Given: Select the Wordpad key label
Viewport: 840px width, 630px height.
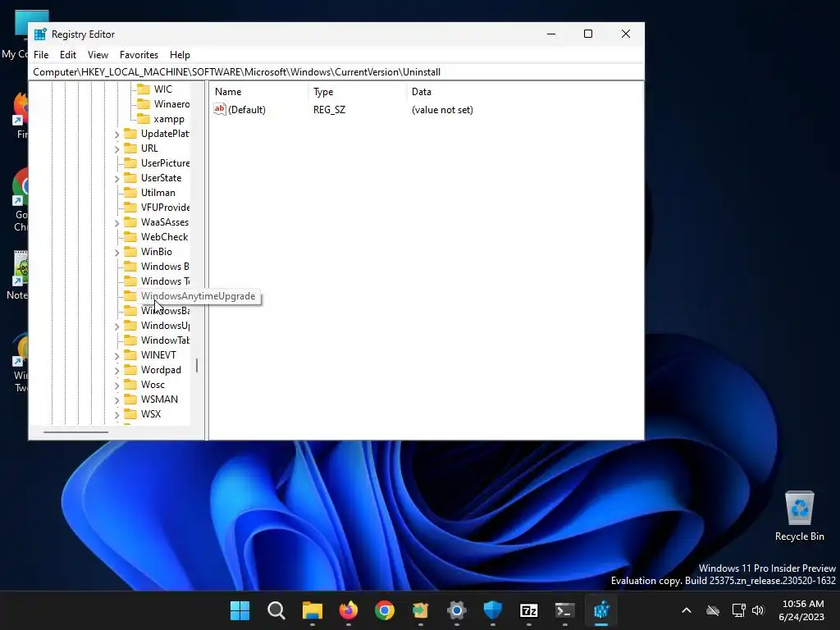Looking at the screenshot, I should click(162, 370).
